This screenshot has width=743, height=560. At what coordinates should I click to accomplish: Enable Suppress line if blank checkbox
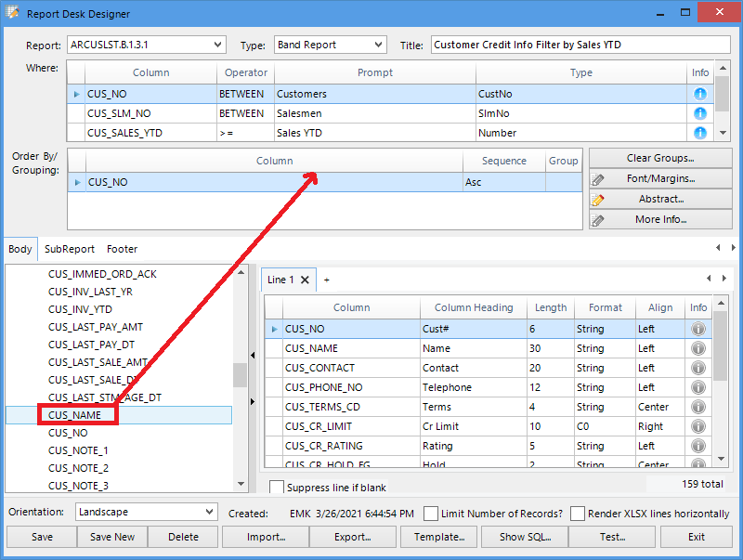277,488
